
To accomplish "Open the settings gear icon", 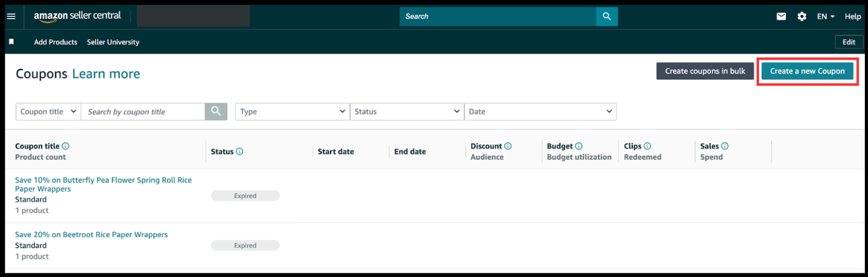I will click(801, 16).
